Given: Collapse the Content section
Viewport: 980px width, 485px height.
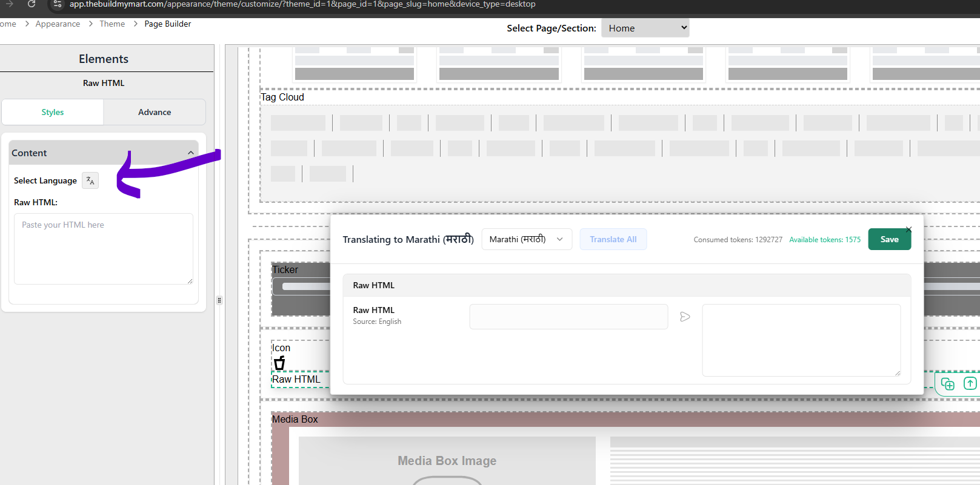Looking at the screenshot, I should [x=191, y=153].
